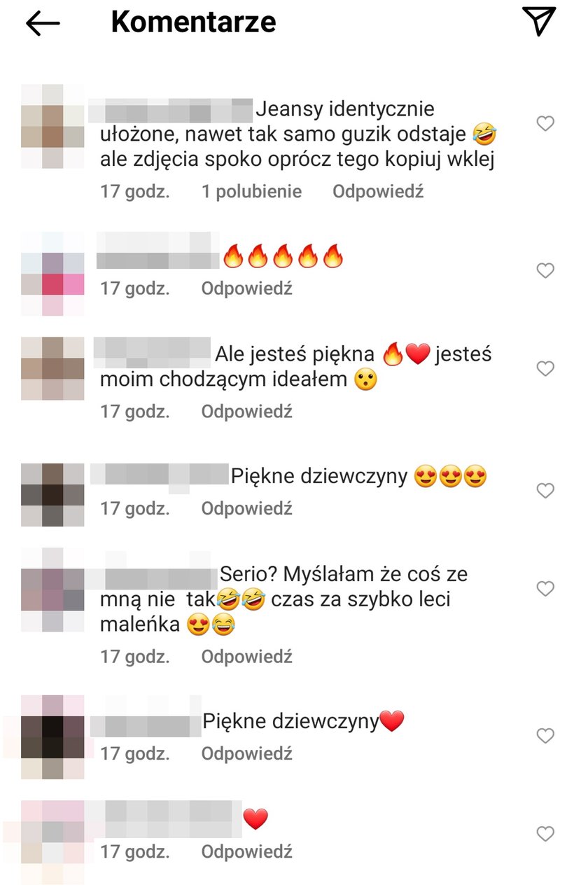This screenshot has height=892, width=588.
Task: Open avatar of the 'Serio? Myślałam' commenter
Action: tap(52, 590)
